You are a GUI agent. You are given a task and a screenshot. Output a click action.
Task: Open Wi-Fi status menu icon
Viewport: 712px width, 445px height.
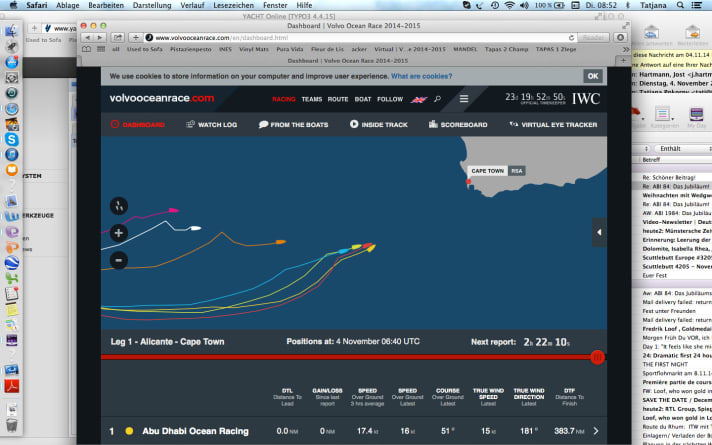pos(509,5)
